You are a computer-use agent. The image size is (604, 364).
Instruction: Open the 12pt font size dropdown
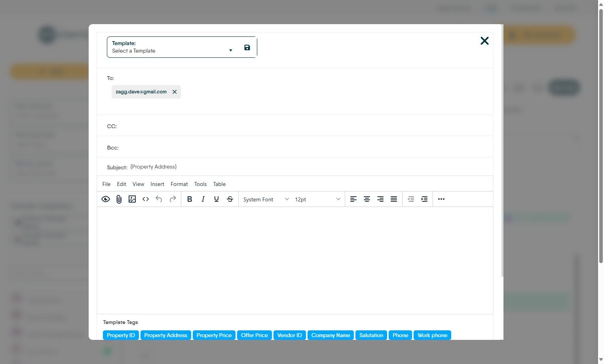(x=317, y=199)
